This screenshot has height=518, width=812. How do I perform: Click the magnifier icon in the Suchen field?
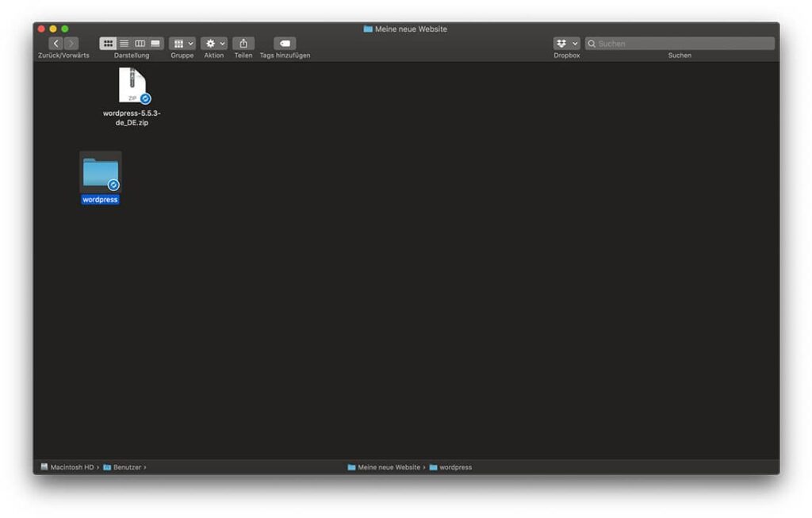pos(592,43)
